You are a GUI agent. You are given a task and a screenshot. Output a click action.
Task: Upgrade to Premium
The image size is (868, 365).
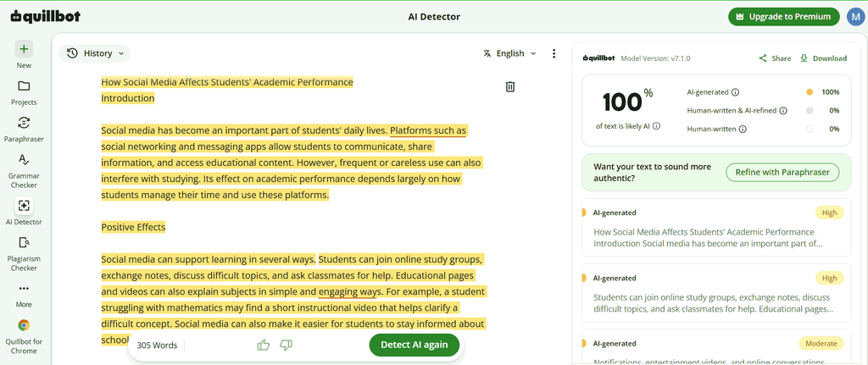784,17
